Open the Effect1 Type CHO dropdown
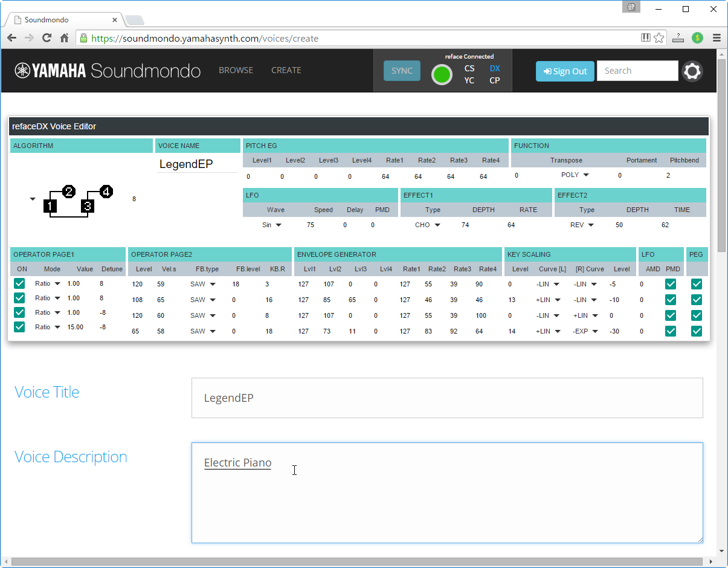The width and height of the screenshot is (728, 568). click(x=428, y=225)
